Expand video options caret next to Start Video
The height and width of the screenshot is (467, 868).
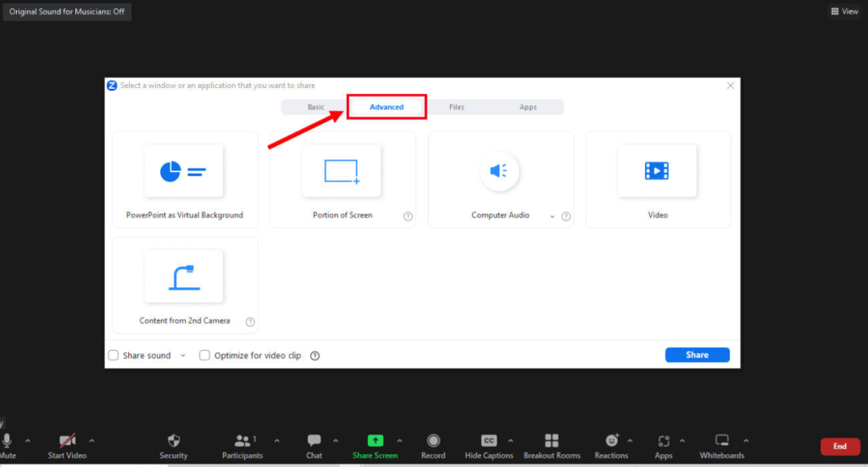pos(92,441)
